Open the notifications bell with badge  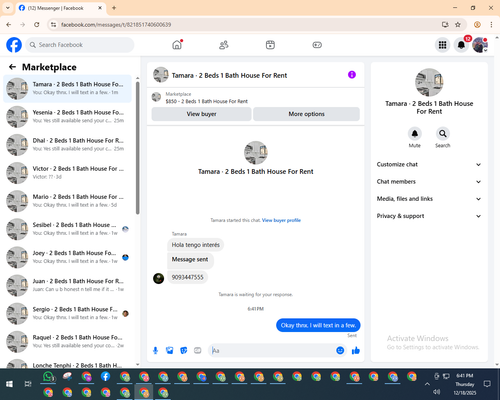pos(461,45)
